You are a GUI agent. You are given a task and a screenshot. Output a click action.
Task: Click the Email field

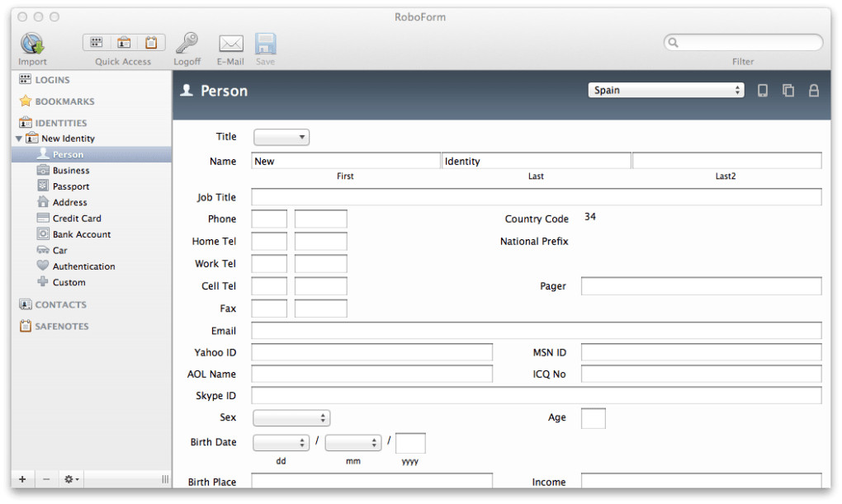point(537,331)
